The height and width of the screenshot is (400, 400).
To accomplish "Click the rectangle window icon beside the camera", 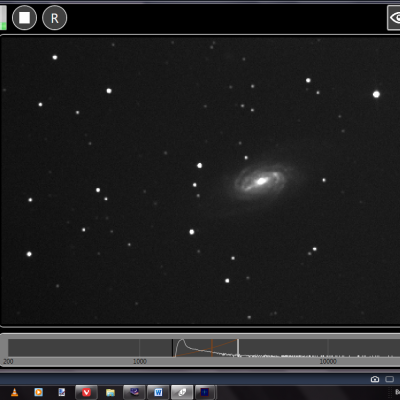I will (390, 379).
